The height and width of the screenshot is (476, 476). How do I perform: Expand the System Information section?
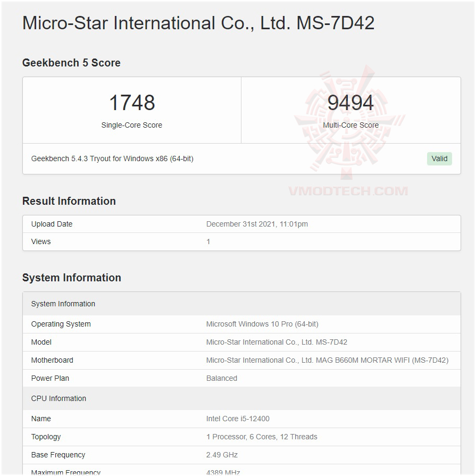pyautogui.click(x=71, y=278)
